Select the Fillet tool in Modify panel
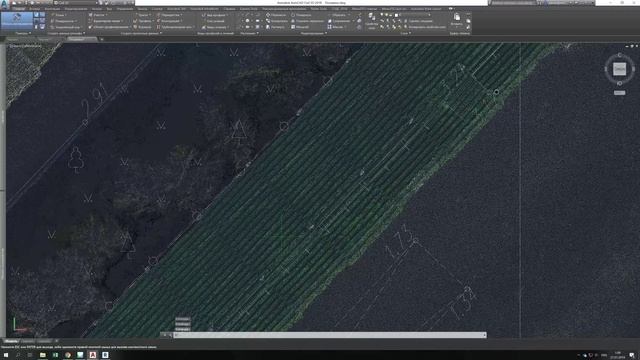 (340, 21)
